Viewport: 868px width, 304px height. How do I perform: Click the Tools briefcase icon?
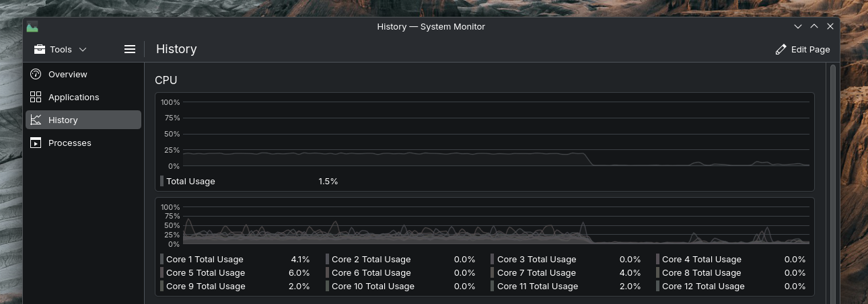click(x=40, y=50)
